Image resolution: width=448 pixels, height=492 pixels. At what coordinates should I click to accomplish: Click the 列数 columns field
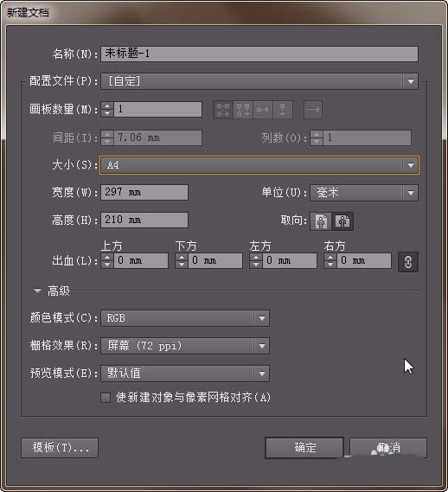point(367,137)
